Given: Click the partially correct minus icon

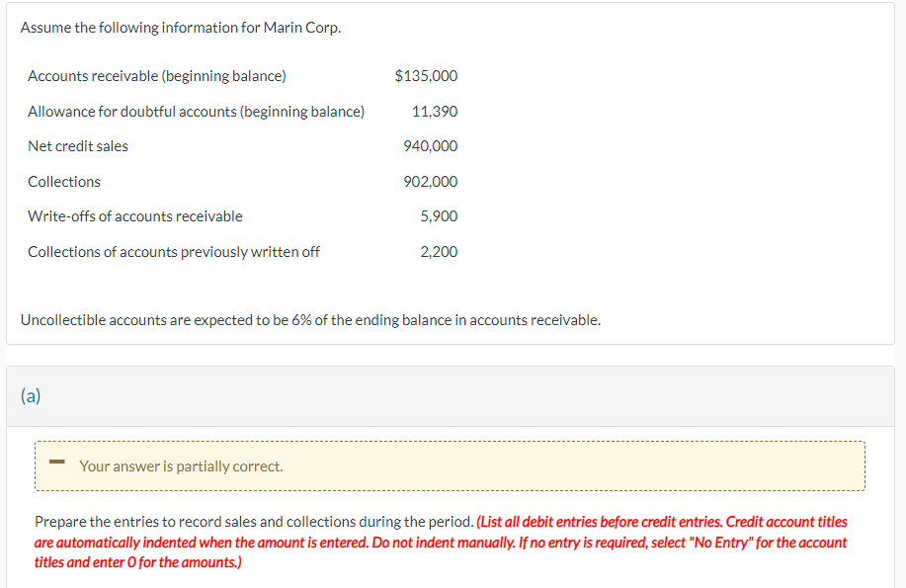Looking at the screenshot, I should (x=56, y=462).
